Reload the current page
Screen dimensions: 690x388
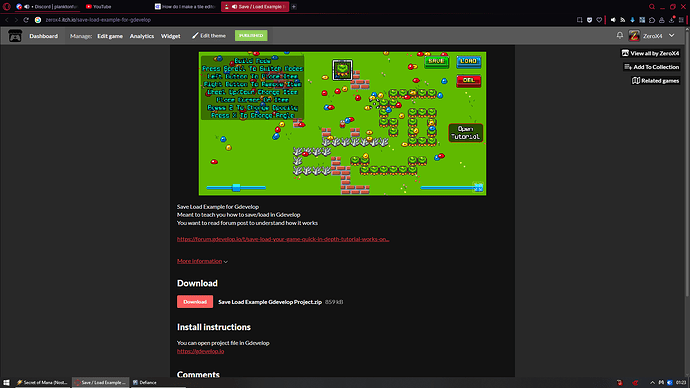[26, 20]
